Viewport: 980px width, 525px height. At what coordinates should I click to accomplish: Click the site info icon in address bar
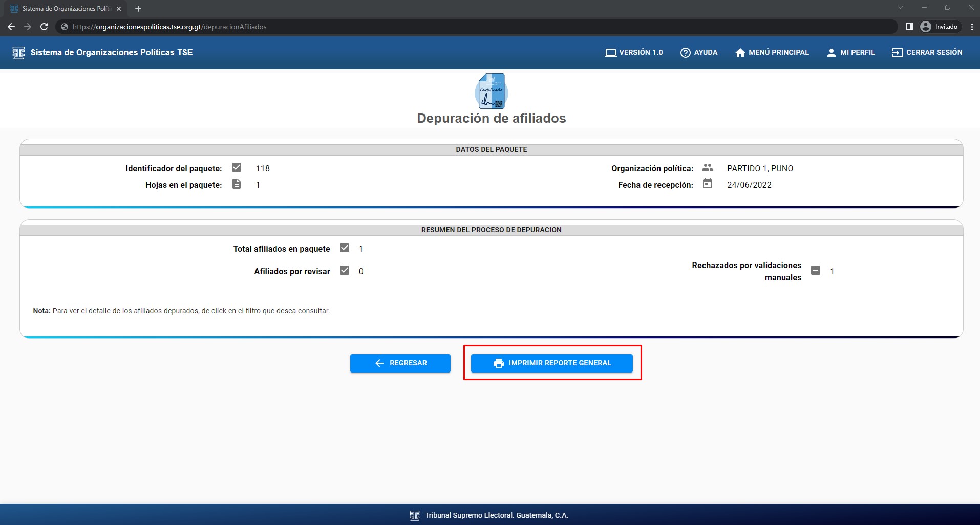pos(65,27)
